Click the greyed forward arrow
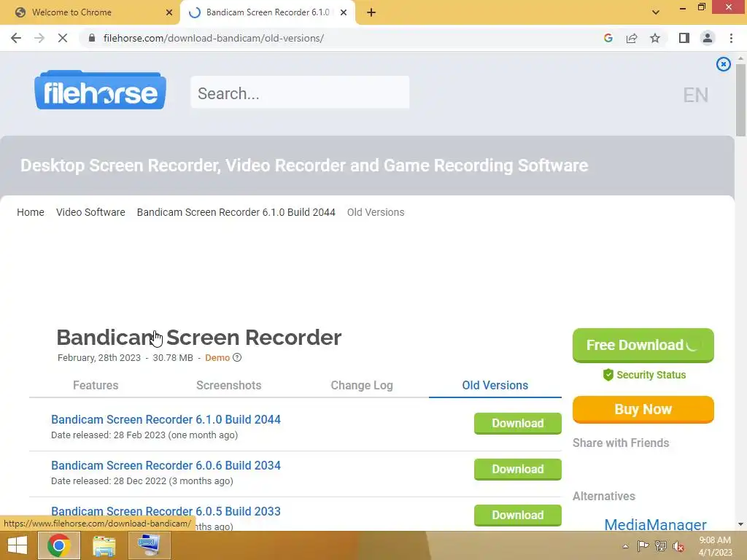Viewport: 747px width, 560px height. 39,38
